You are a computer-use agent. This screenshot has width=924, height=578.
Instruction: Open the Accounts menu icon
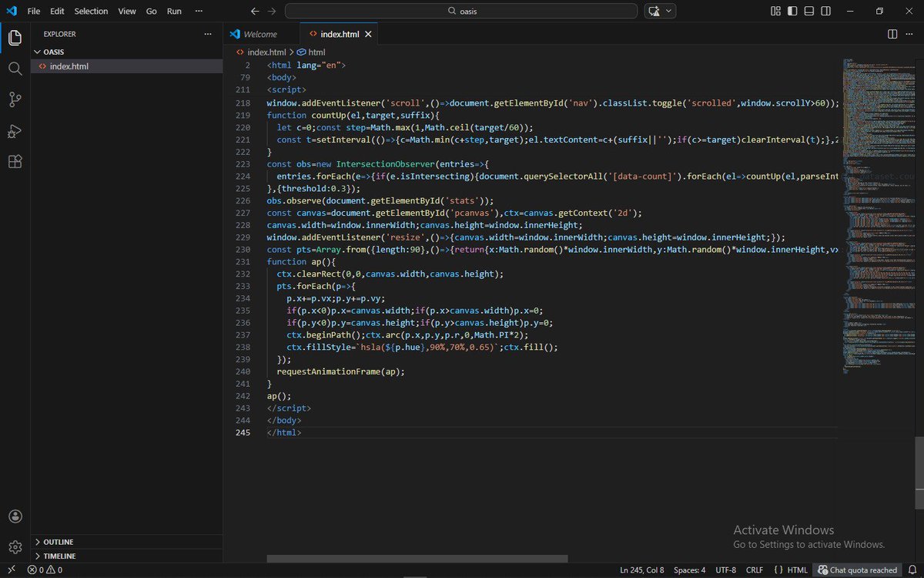pyautogui.click(x=15, y=516)
